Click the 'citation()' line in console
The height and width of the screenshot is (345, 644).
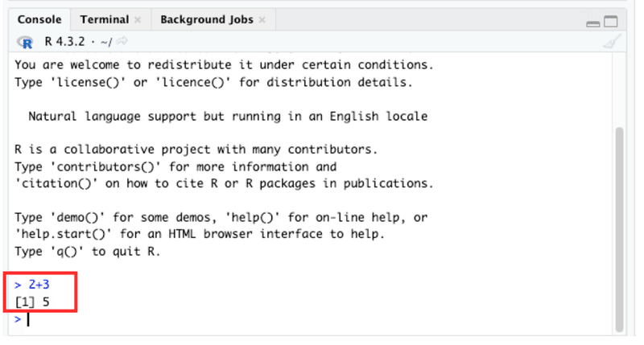coord(224,183)
